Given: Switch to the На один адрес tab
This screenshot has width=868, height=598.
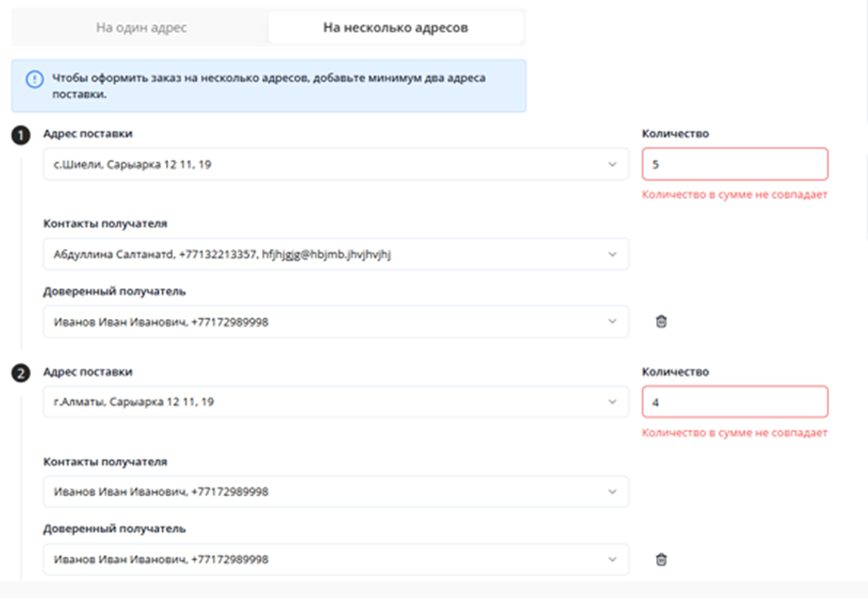Looking at the screenshot, I should coord(141,28).
